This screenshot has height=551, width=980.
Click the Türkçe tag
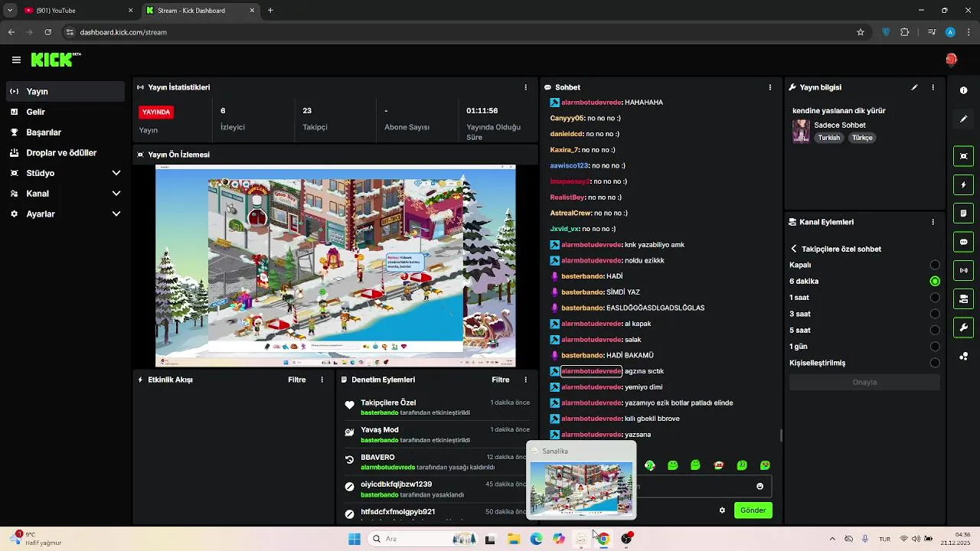pos(862,138)
